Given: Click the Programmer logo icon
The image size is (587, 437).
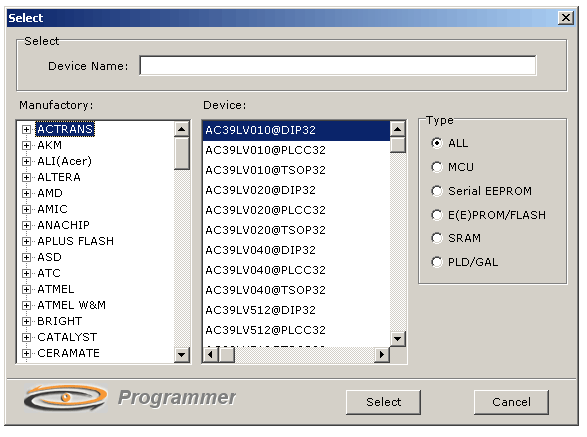Looking at the screenshot, I should pyautogui.click(x=66, y=398).
